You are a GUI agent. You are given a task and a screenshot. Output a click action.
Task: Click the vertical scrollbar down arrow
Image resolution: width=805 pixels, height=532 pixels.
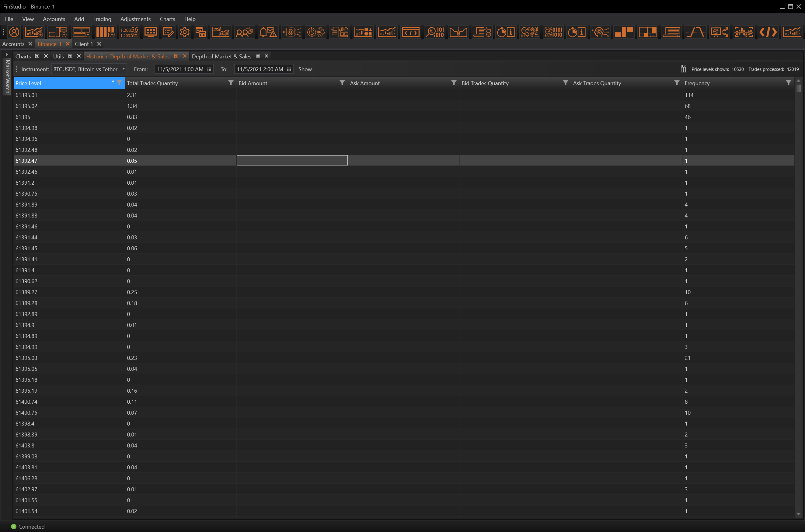click(798, 514)
